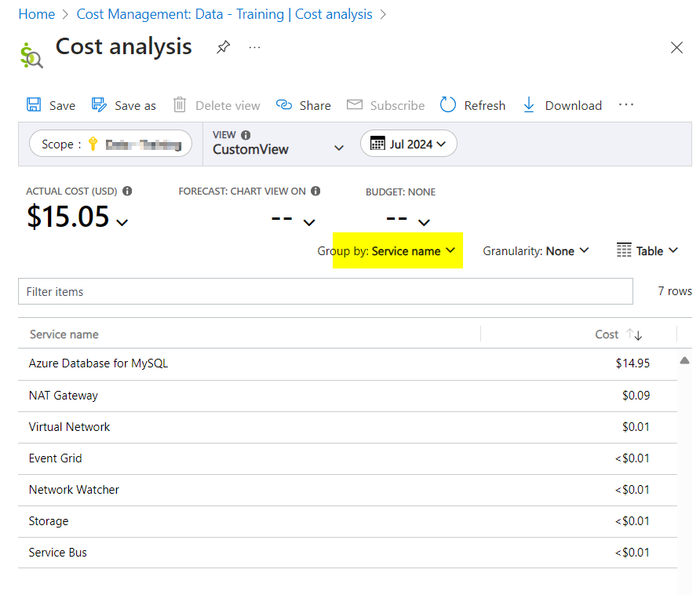Click the $14.95 cost value
The width and height of the screenshot is (700, 595).
pyautogui.click(x=633, y=363)
